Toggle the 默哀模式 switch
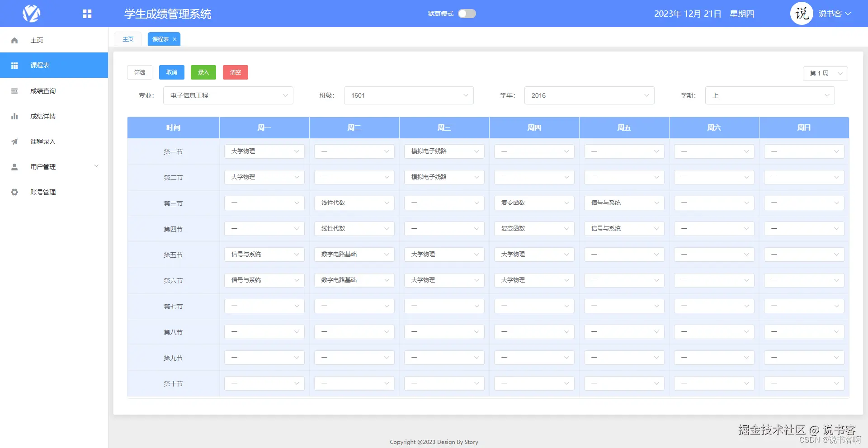Screen dimensions: 868x448 467,14
